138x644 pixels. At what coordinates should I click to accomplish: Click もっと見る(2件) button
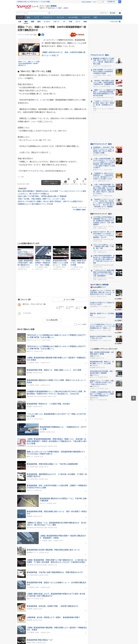click(x=52, y=320)
